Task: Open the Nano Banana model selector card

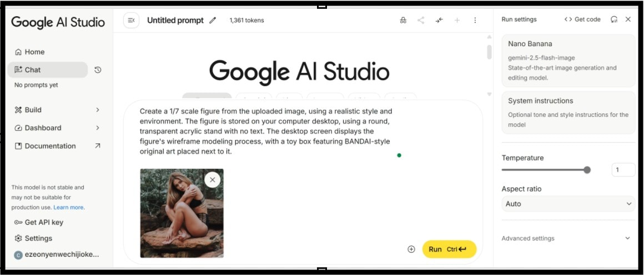Action: (568, 61)
